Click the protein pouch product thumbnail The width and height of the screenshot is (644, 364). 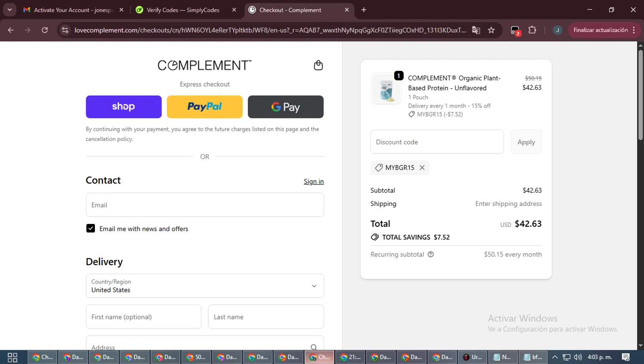click(386, 89)
